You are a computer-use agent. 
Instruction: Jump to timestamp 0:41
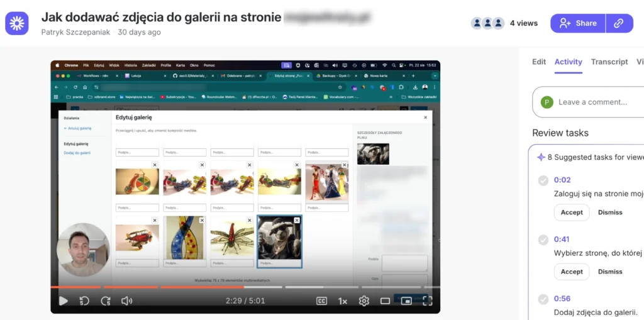562,239
